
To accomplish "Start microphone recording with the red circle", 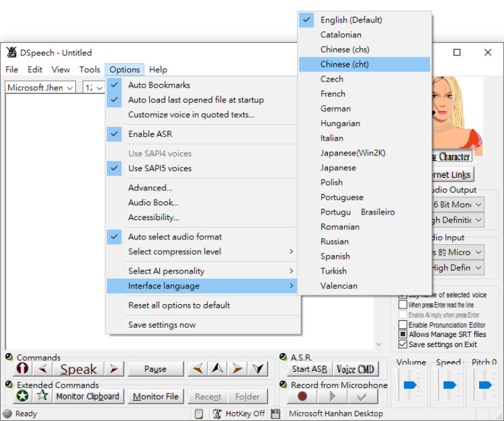I will [302, 397].
